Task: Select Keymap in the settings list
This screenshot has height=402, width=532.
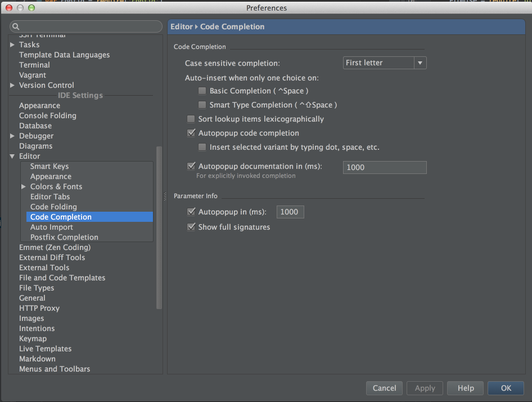Action: 33,339
